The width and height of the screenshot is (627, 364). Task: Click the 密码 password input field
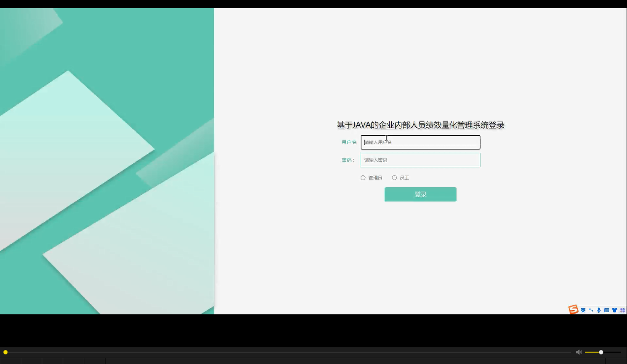point(420,160)
